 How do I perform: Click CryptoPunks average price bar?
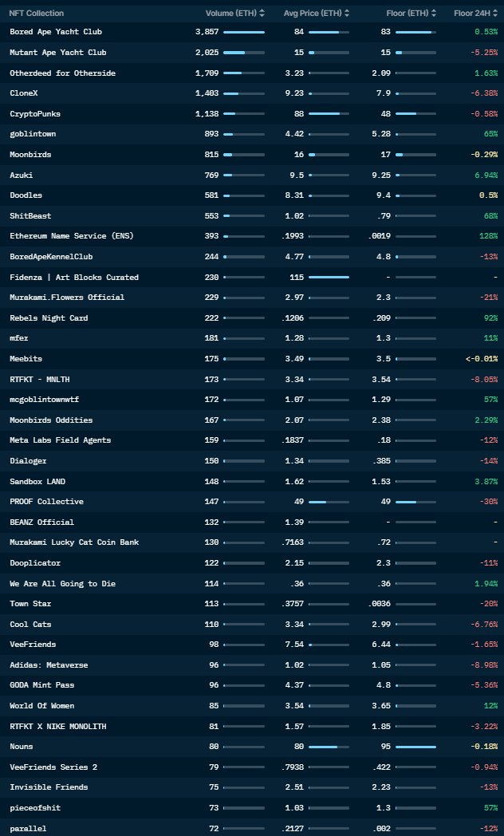[x=329, y=113]
